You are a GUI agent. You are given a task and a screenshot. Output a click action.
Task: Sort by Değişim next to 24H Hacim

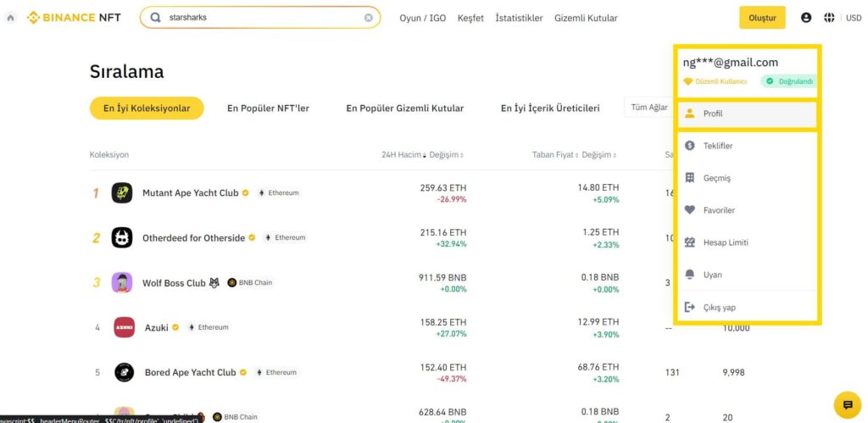pos(446,155)
